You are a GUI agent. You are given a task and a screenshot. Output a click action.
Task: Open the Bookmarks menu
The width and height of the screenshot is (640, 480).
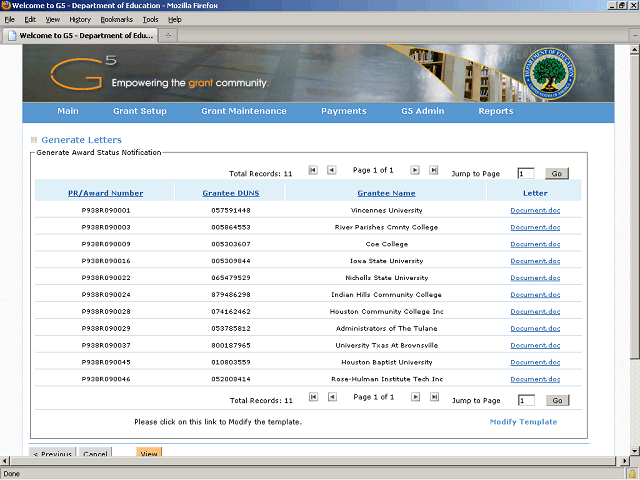117,20
